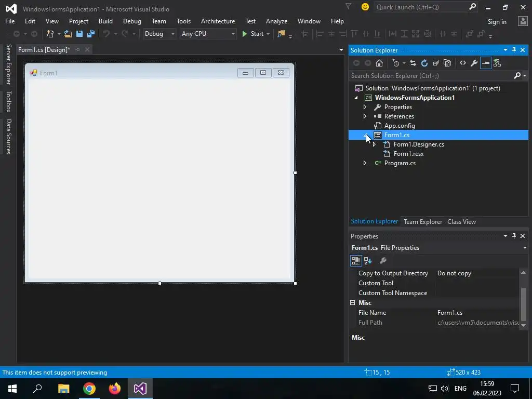Open the Server Explorer side tab
Image resolution: width=532 pixels, height=399 pixels.
tap(8, 64)
